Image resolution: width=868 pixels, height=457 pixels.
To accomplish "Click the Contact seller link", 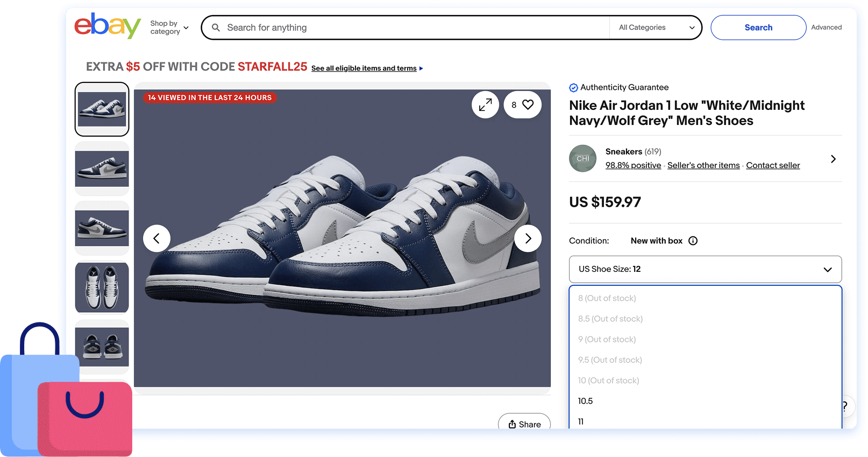I will pos(773,165).
